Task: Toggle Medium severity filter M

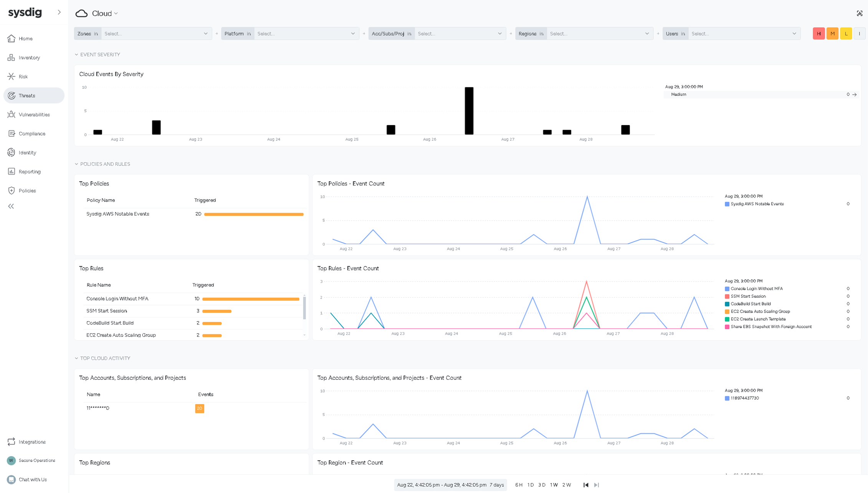Action: tap(832, 34)
